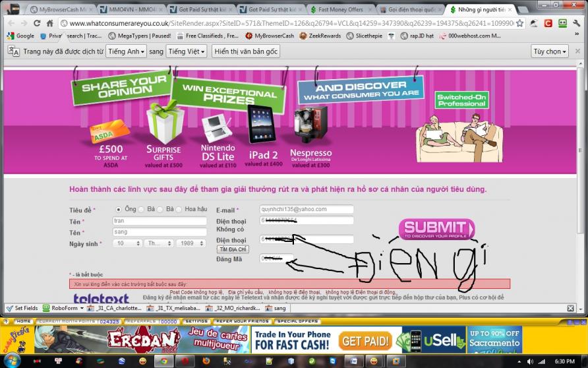This screenshot has height=368, width=588.
Task: Select the Ông title radio button
Action: tap(119, 209)
